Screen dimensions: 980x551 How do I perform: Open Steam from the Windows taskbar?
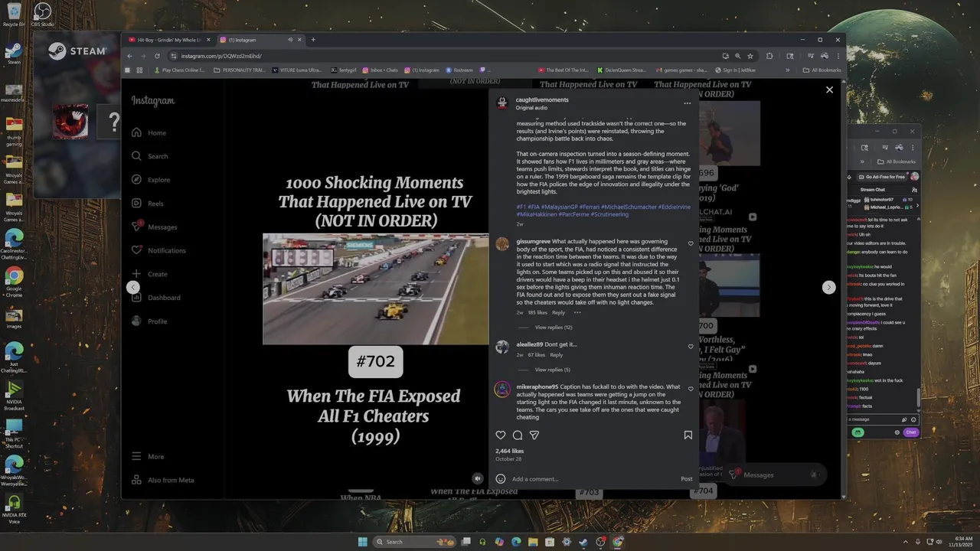[584, 542]
